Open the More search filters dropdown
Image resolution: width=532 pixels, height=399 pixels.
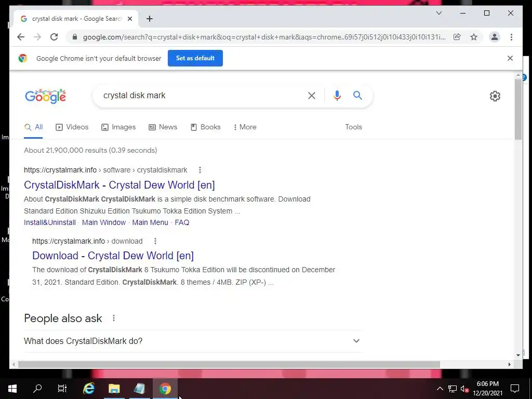pos(245,127)
